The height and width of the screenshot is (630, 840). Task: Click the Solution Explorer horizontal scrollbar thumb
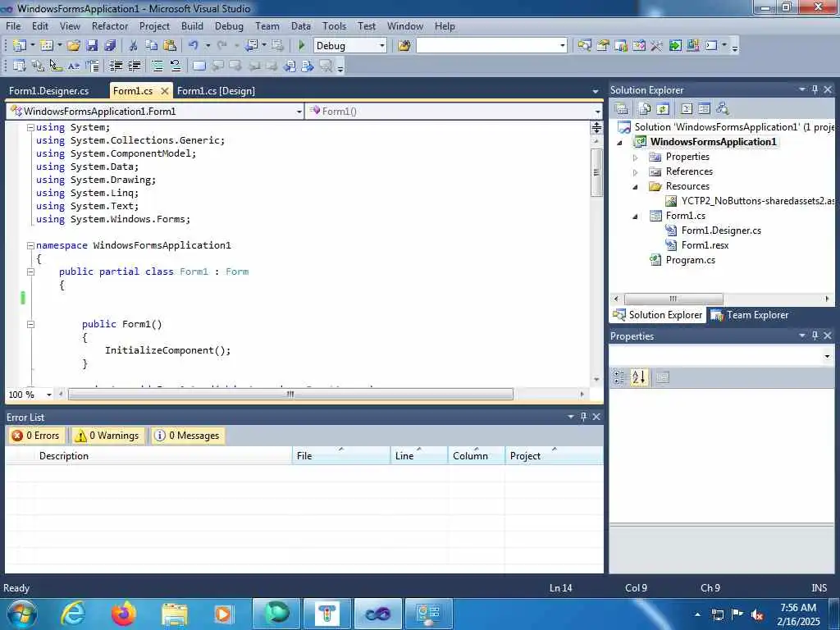coord(673,299)
